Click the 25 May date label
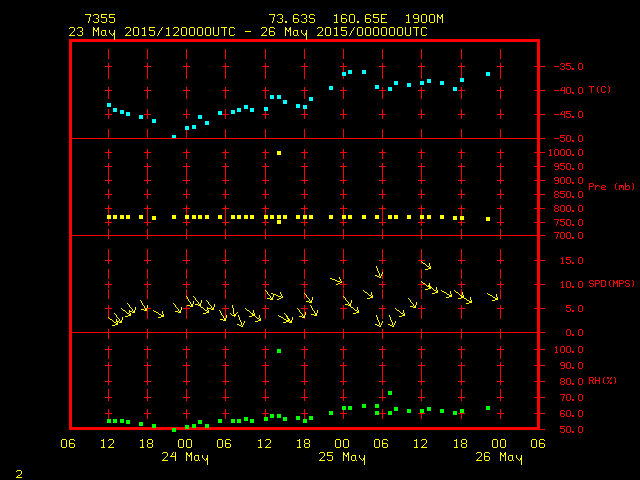Viewport: 640px width, 480px height. pyautogui.click(x=342, y=457)
